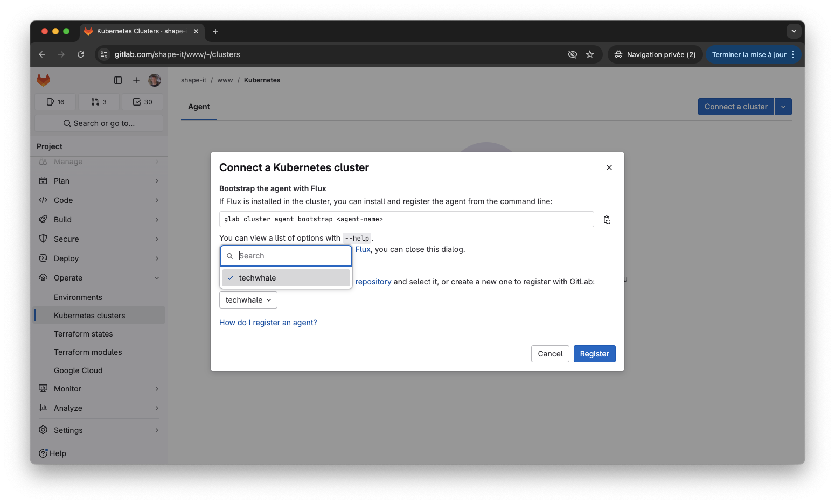Open the tab search dropdown arrow
The height and width of the screenshot is (504, 835).
794,31
